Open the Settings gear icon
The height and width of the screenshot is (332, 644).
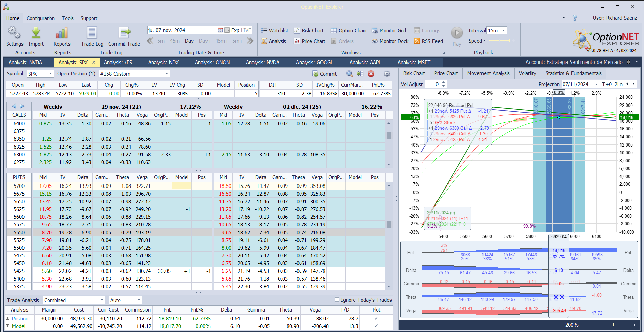pos(14,33)
